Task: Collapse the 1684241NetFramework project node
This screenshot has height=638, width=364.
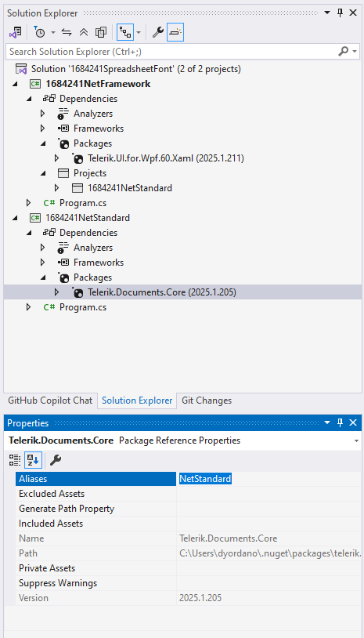Action: tap(15, 84)
